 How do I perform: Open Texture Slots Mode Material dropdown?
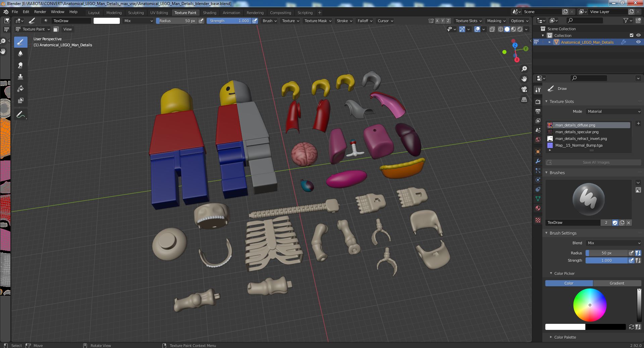[613, 111]
